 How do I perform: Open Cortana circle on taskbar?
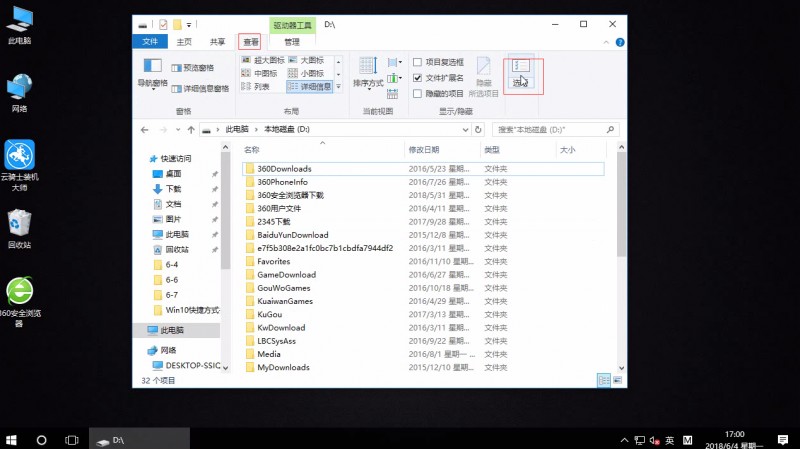pos(42,440)
